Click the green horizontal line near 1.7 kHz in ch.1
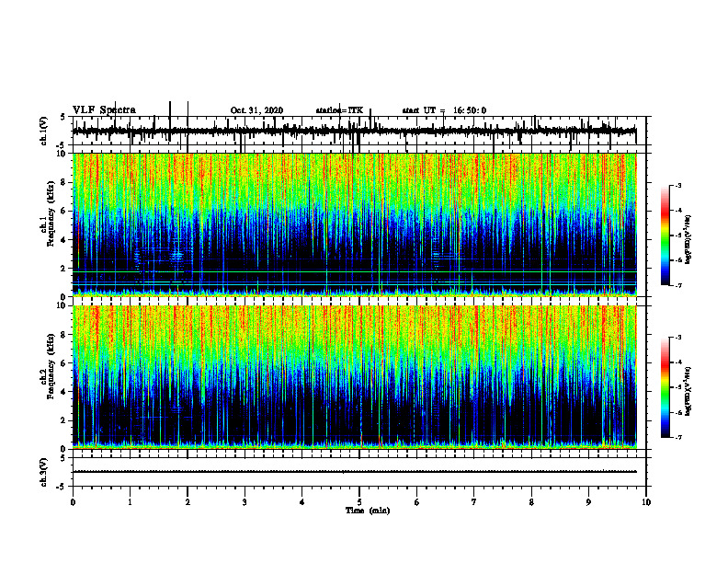Image resolution: width=728 pixels, height=563 pixels. point(355,271)
